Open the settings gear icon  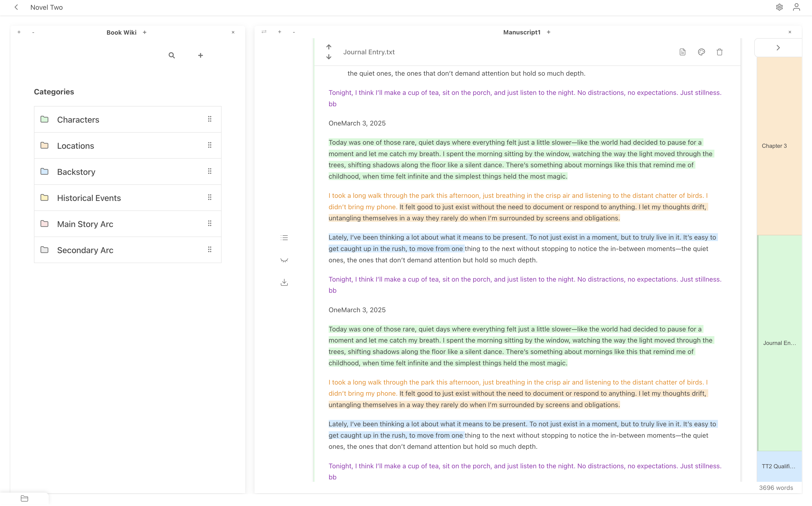tap(779, 7)
